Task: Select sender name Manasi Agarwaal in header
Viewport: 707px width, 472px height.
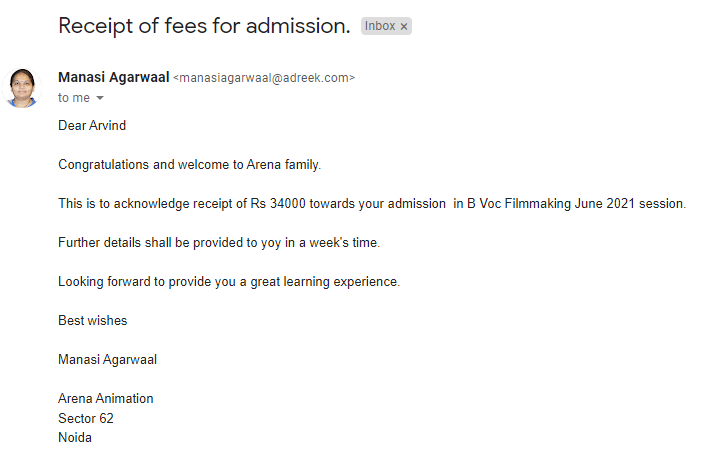Action: 114,78
